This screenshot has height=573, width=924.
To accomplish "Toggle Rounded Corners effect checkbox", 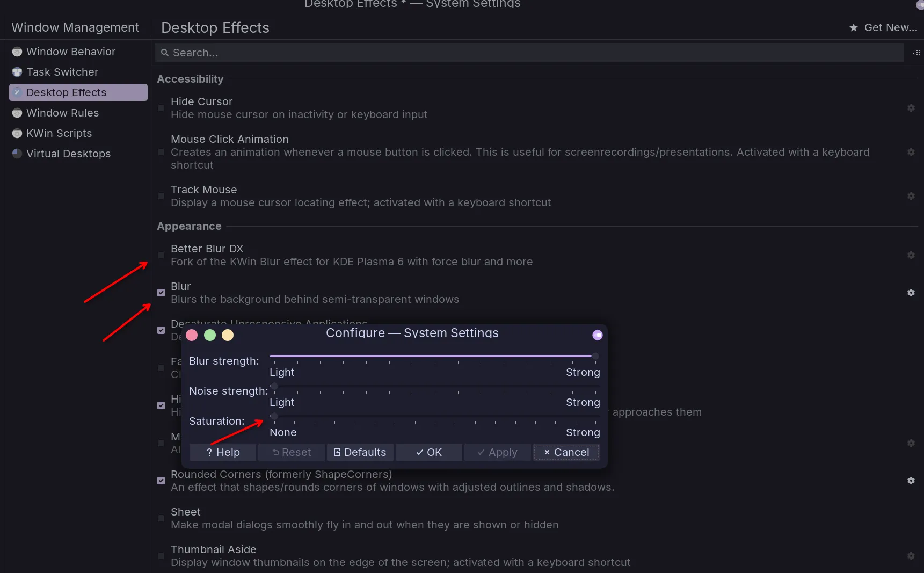I will pos(161,481).
